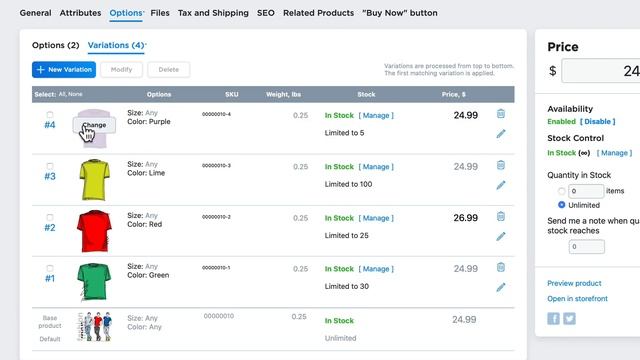Click the quantity items input field
This screenshot has width=640, height=360.
586,191
